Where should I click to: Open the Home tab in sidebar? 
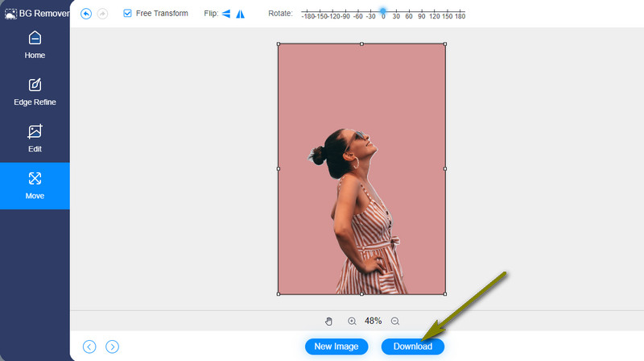click(35, 45)
